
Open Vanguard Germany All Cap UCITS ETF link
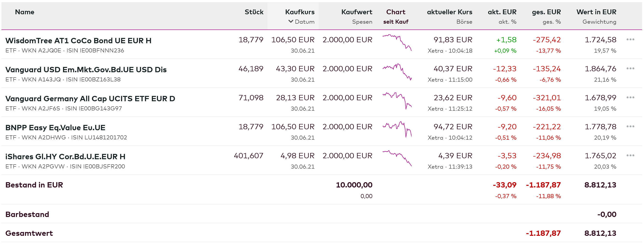click(x=90, y=99)
